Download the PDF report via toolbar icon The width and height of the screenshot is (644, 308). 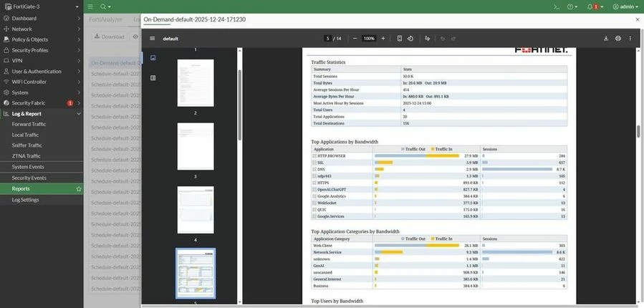click(606, 39)
